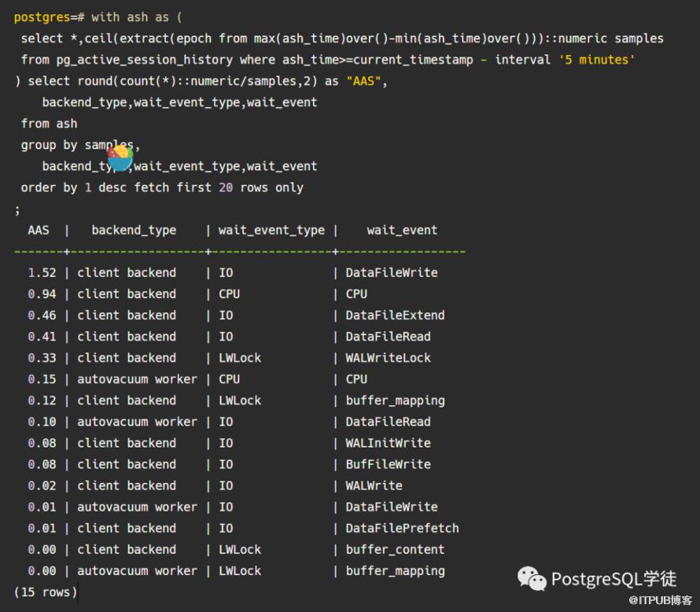Click the (15 rows) result footer
Viewport: 700px width, 612px height.
(x=46, y=592)
